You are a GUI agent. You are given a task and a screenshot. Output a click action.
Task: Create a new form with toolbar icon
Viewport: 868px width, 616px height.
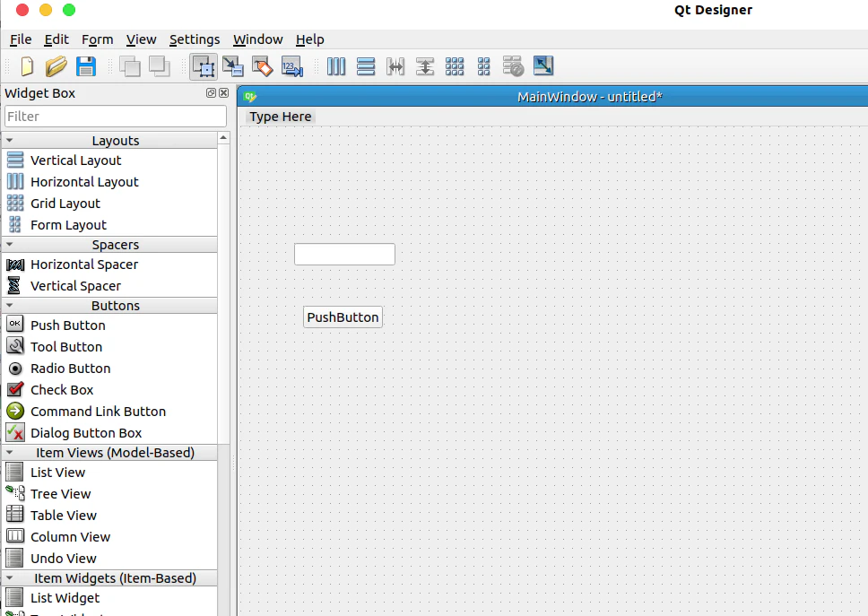[x=27, y=66]
